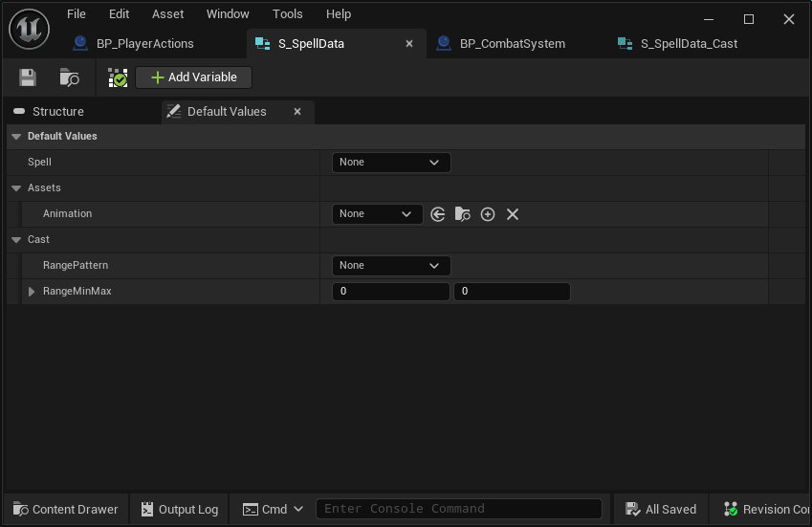Switch to the Structure panel tab
The image size is (812, 527).
(x=58, y=111)
